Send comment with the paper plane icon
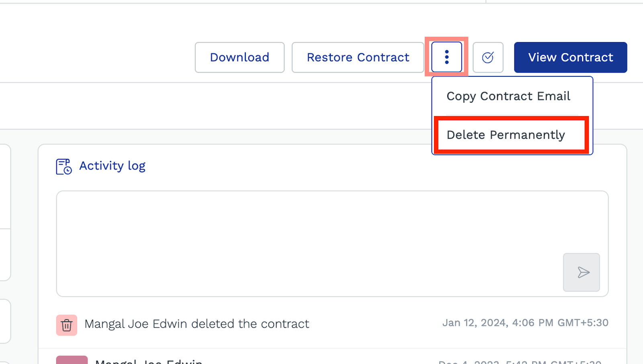This screenshot has width=643, height=364. click(x=581, y=272)
